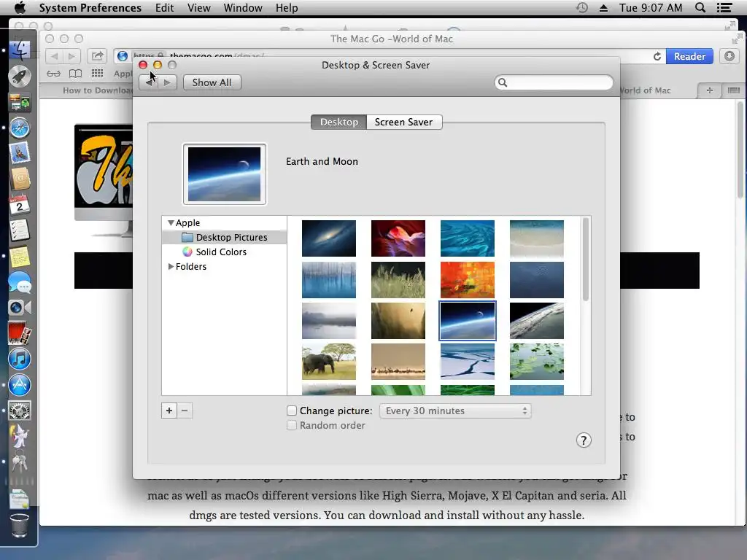The image size is (747, 560).
Task: Click the System Preferences search field
Action: click(554, 82)
